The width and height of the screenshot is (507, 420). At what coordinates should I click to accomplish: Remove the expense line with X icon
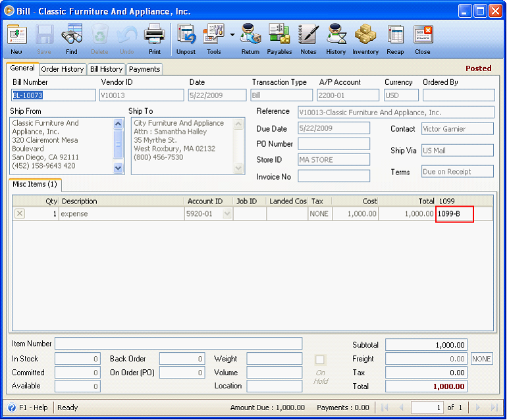tap(20, 214)
